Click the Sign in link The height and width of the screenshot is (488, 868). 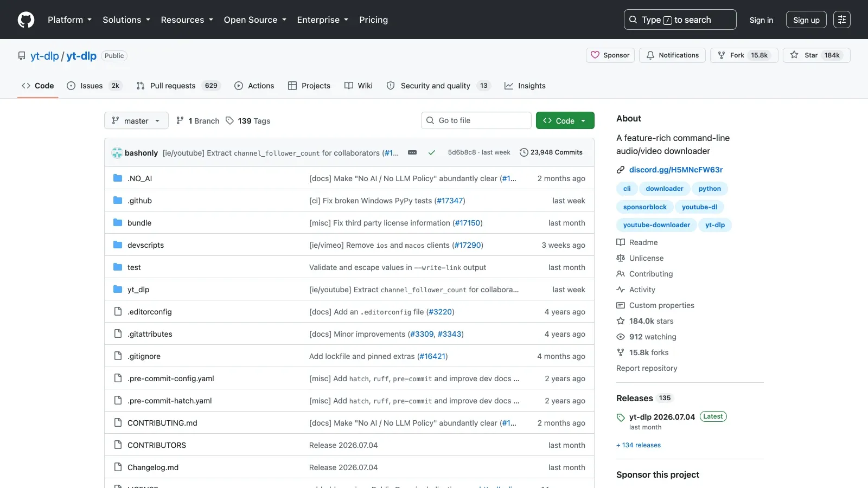tap(761, 20)
